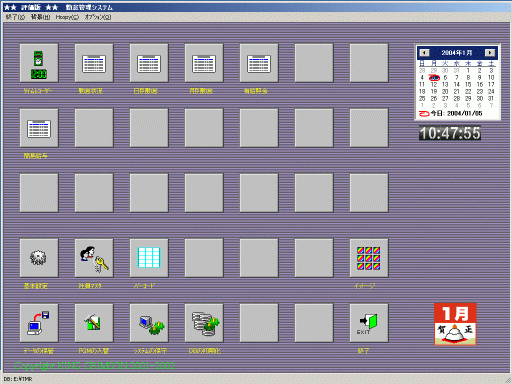Go to previous month in calendar
The image size is (512, 384).
pos(424,53)
